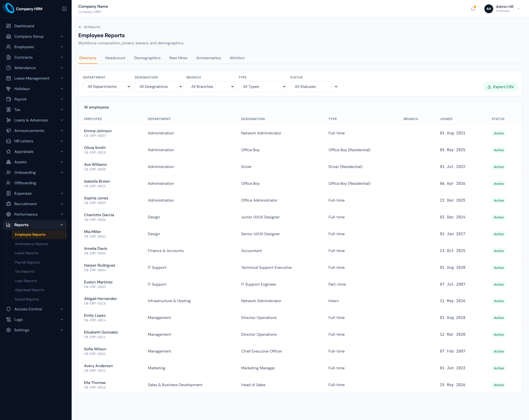Go back to All Reports link

tap(89, 27)
